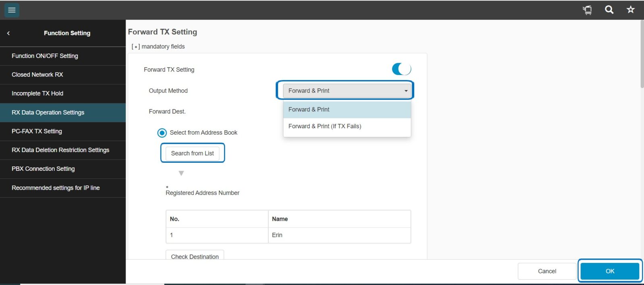Open RX Data Deletion Restriction Settings
644x285 pixels.
pyautogui.click(x=60, y=150)
